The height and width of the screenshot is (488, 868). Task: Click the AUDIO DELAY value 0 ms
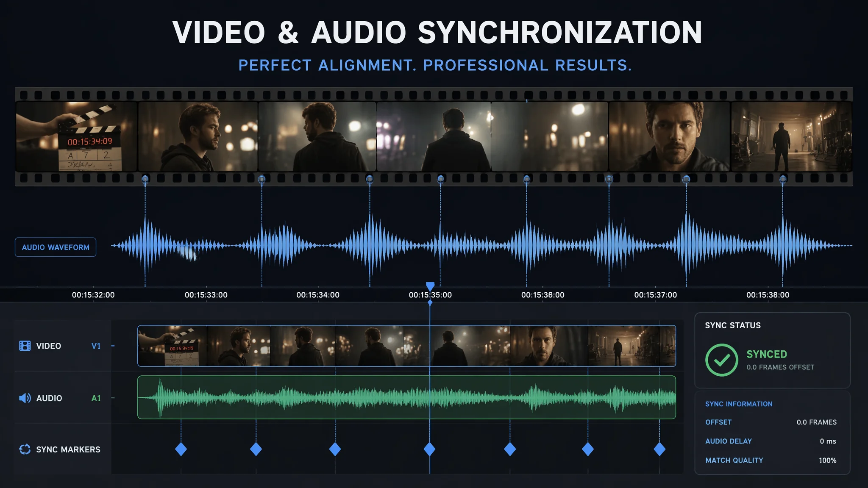pos(828,441)
